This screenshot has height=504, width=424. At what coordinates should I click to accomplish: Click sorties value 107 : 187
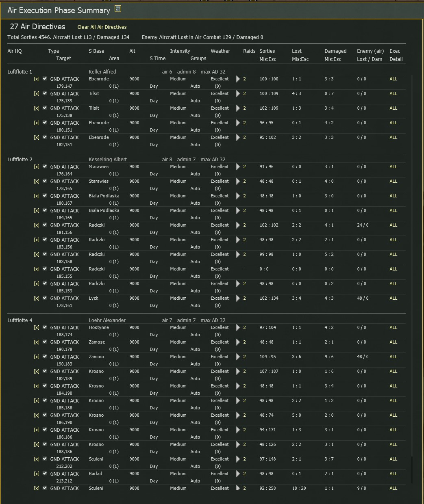(x=269, y=371)
